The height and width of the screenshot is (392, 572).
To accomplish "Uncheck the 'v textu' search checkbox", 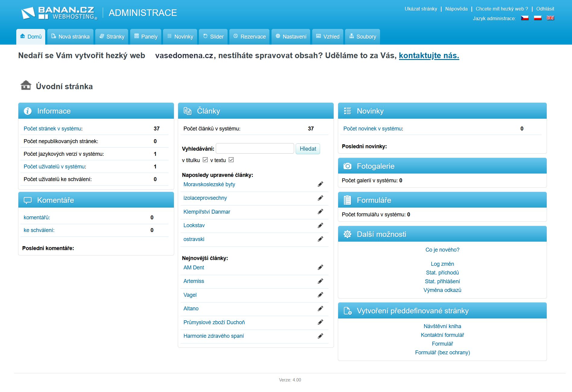I will [231, 160].
